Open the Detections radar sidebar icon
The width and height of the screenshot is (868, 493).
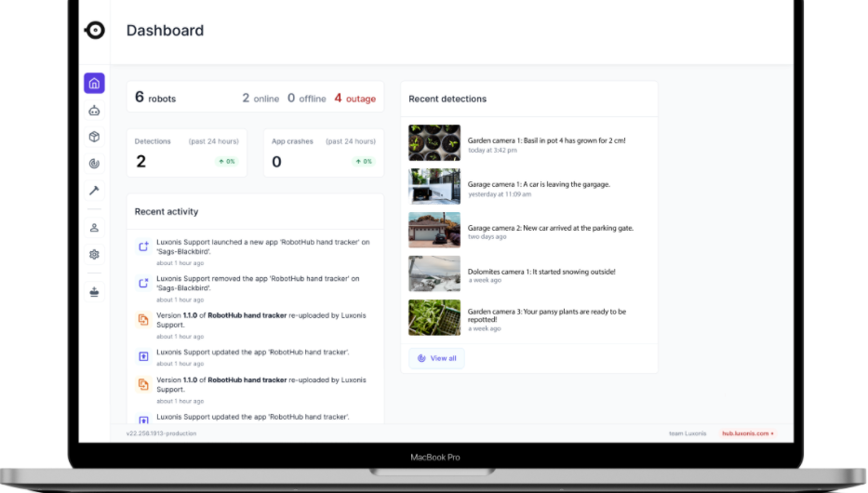click(x=94, y=164)
